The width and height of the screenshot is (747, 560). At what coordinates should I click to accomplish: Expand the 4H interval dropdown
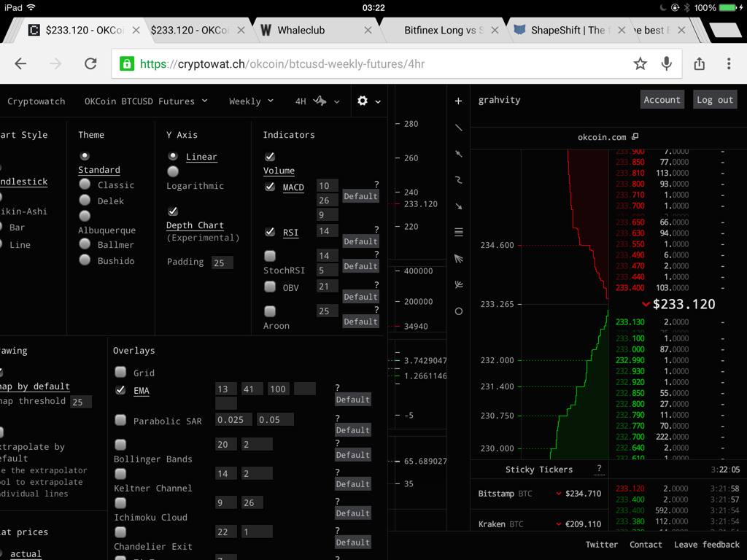click(336, 101)
